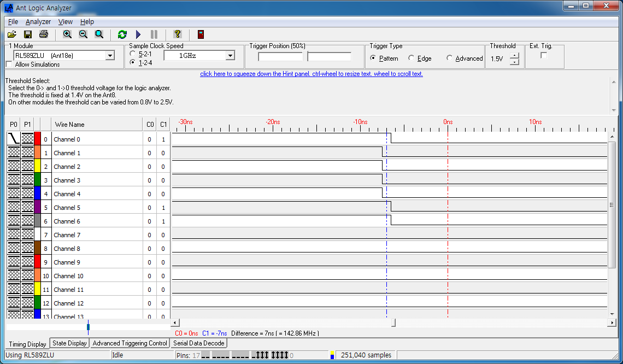This screenshot has width=623, height=364.
Task: Choose the Edge trigger type
Action: pyautogui.click(x=412, y=58)
